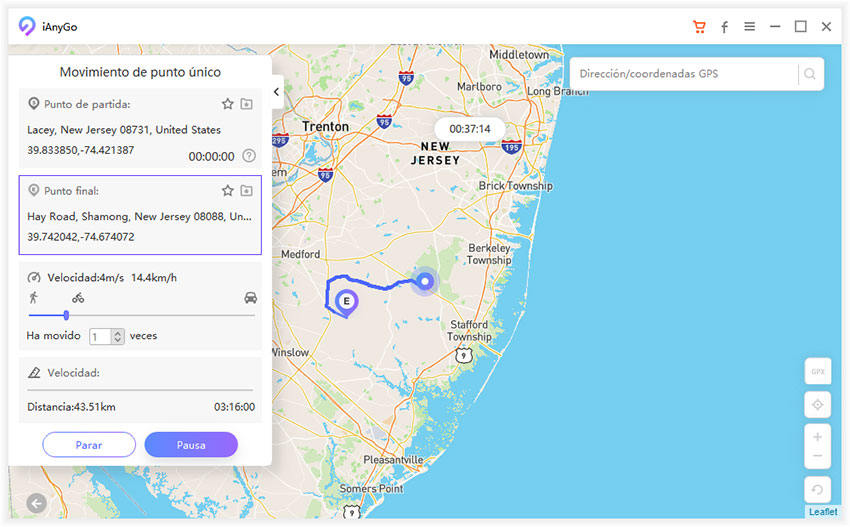Favorite the Punto de partida location
The height and width of the screenshot is (527, 850).
tap(228, 104)
